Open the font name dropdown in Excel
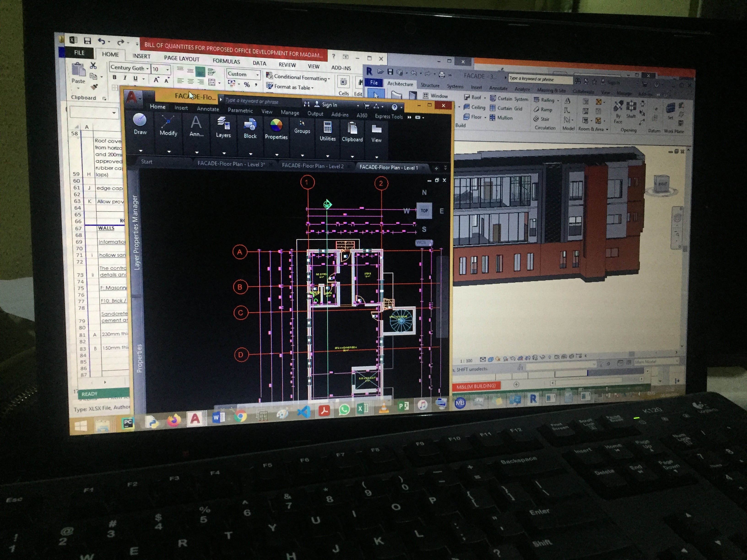747x560 pixels. (x=147, y=69)
